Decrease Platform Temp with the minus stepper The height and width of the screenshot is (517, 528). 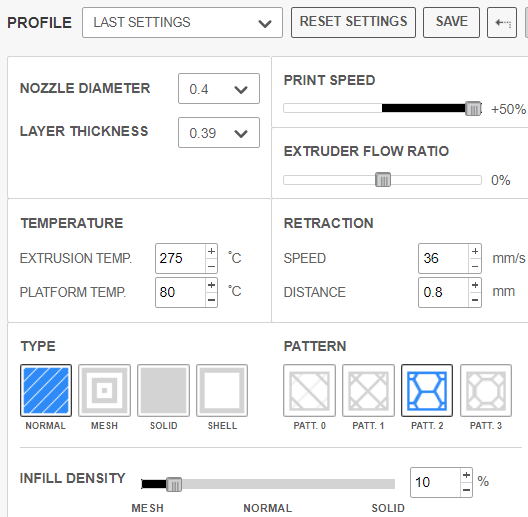211,299
